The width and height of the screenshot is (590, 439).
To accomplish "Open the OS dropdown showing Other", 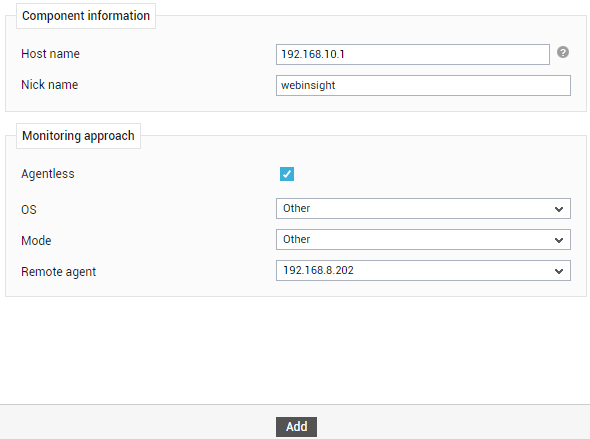I will (x=423, y=208).
